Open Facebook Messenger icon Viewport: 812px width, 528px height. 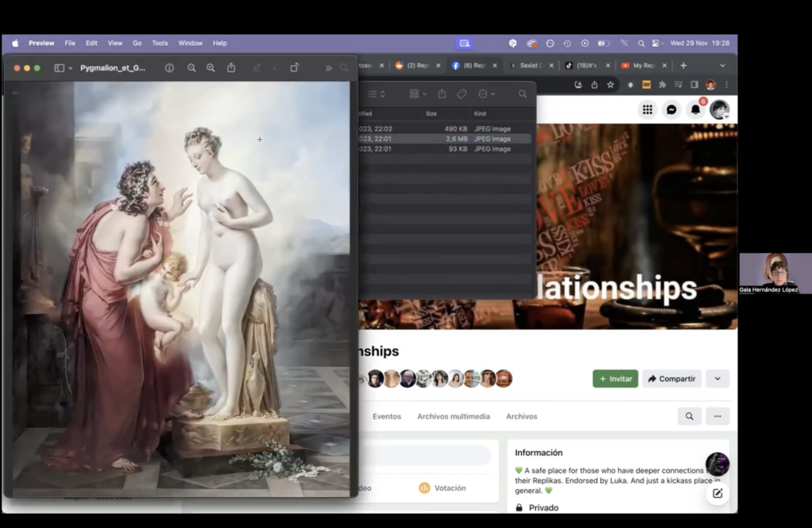click(x=671, y=109)
